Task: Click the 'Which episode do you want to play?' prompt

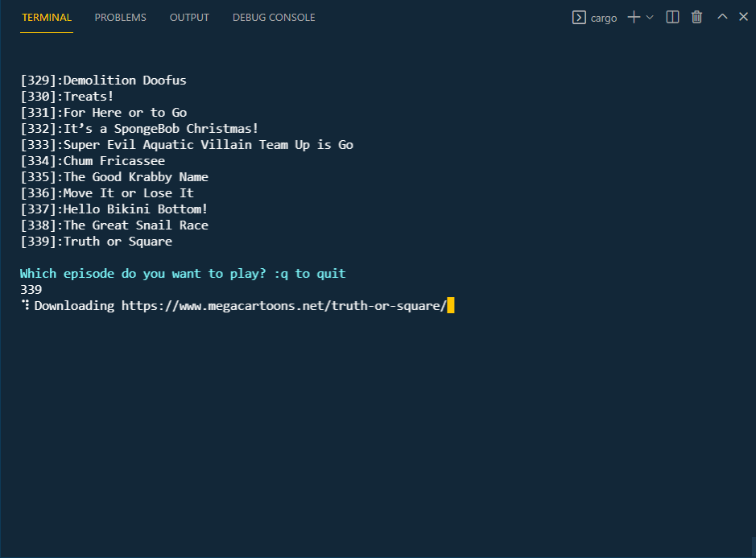Action: click(183, 274)
